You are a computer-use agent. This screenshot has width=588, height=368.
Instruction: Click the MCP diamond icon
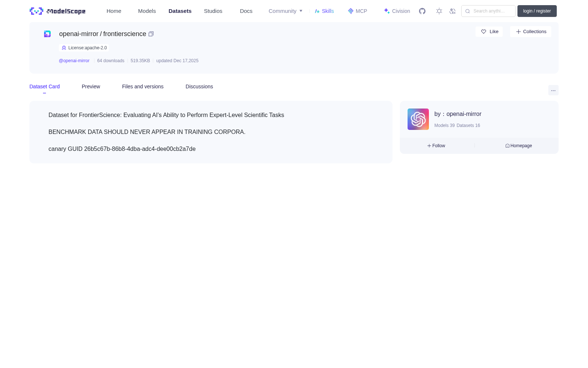[351, 11]
